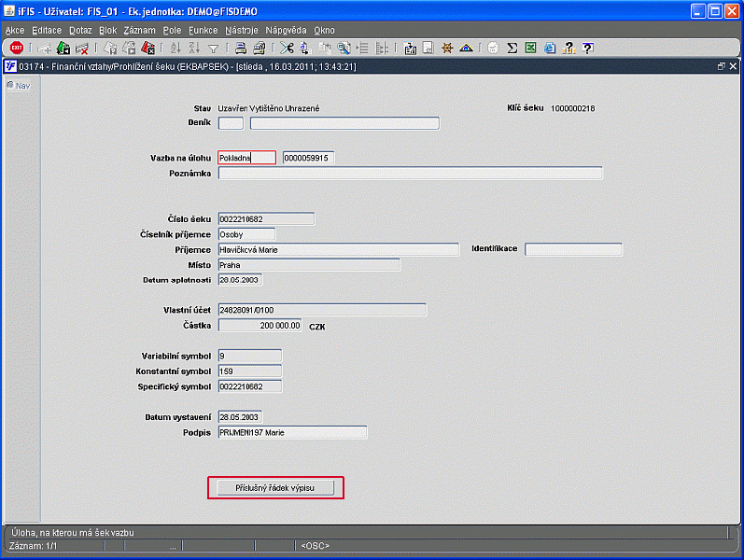The image size is (744, 560).
Task: Click the Číselník příjemce field showing Osoby
Action: click(246, 234)
